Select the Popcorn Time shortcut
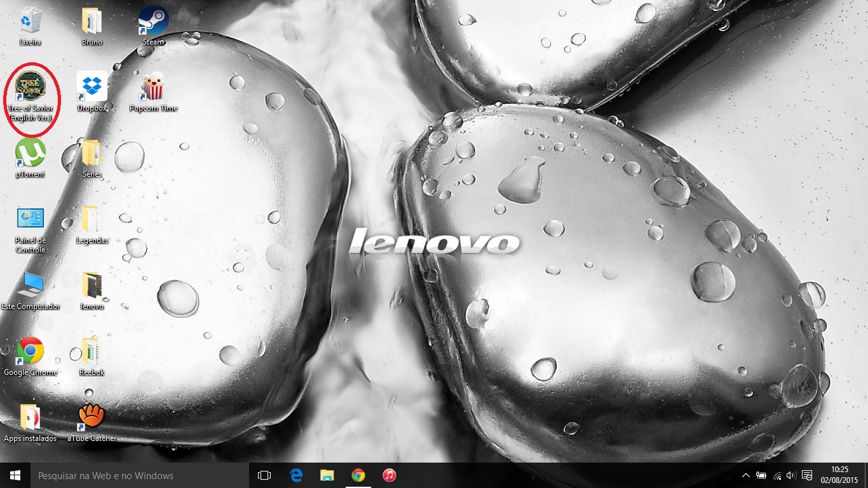This screenshot has width=868, height=488. coord(153,87)
